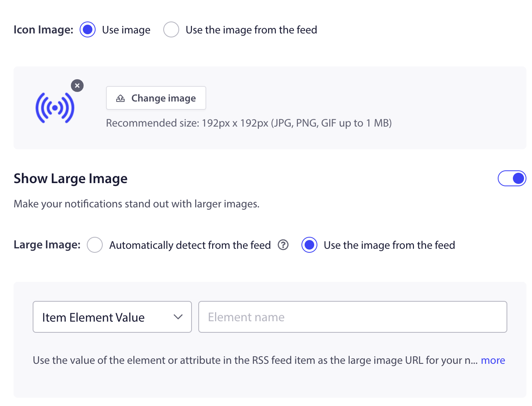Expand the description with "more" link
The image size is (532, 406).
[493, 360]
